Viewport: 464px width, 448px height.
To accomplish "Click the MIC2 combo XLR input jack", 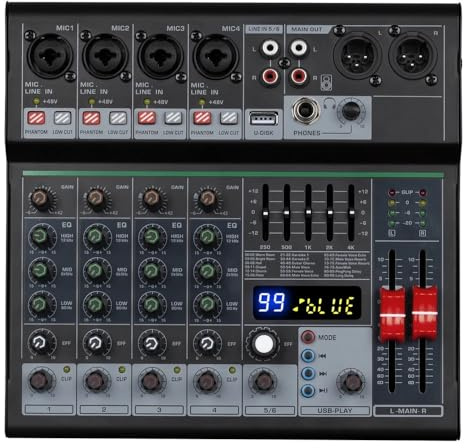I will (x=105, y=56).
